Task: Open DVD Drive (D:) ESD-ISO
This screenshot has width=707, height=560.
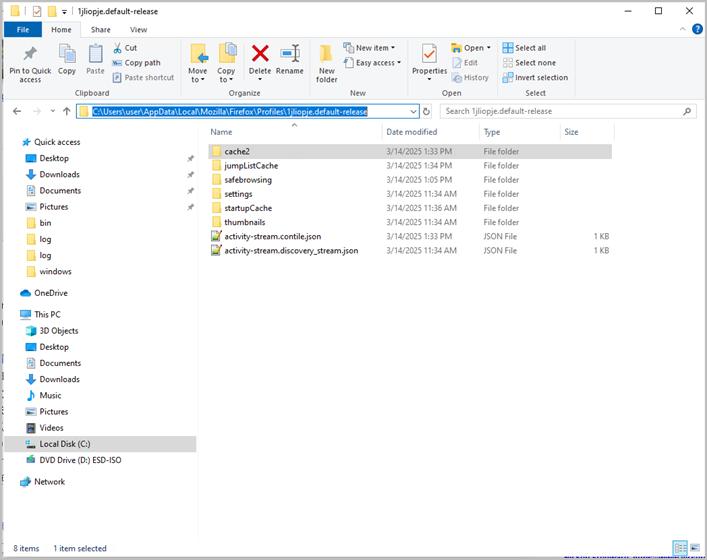Action: (74, 460)
